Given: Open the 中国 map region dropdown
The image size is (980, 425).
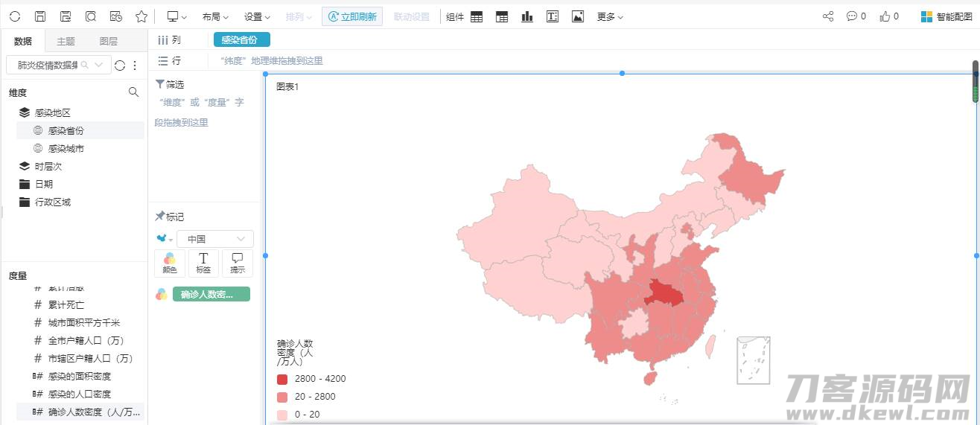Looking at the screenshot, I should coord(215,239).
